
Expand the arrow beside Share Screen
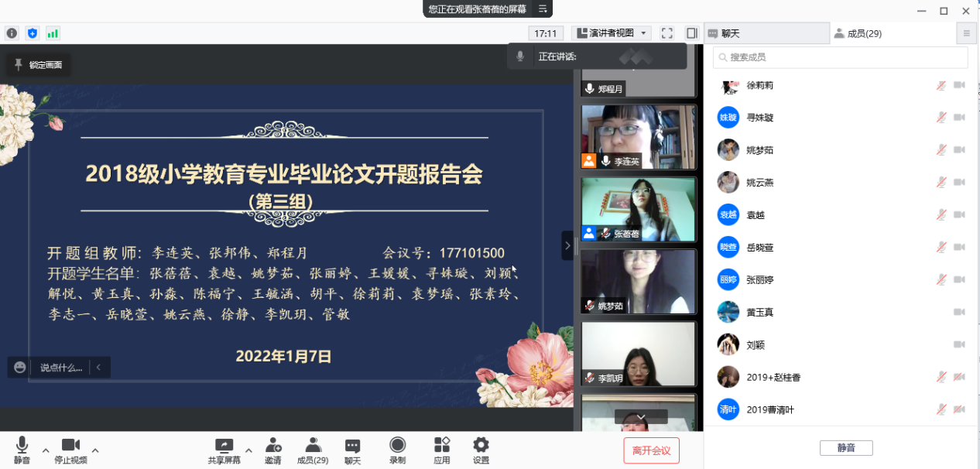tap(248, 450)
